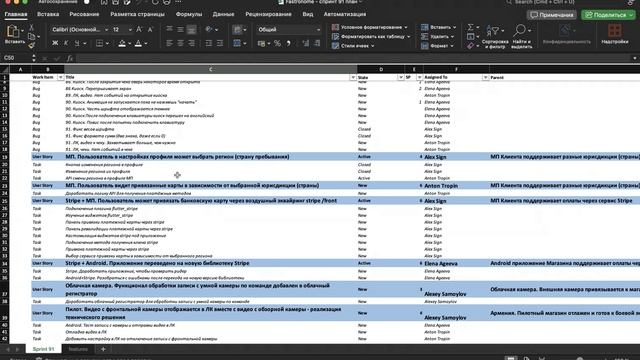The height and width of the screenshot is (360, 640).
Task: Open Assigned To column filter arrow
Action: tap(485, 77)
